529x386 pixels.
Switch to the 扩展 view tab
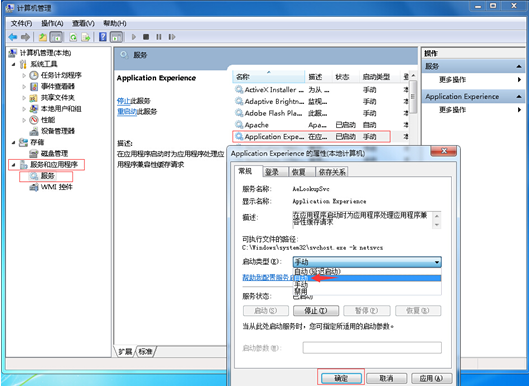pyautogui.click(x=125, y=352)
